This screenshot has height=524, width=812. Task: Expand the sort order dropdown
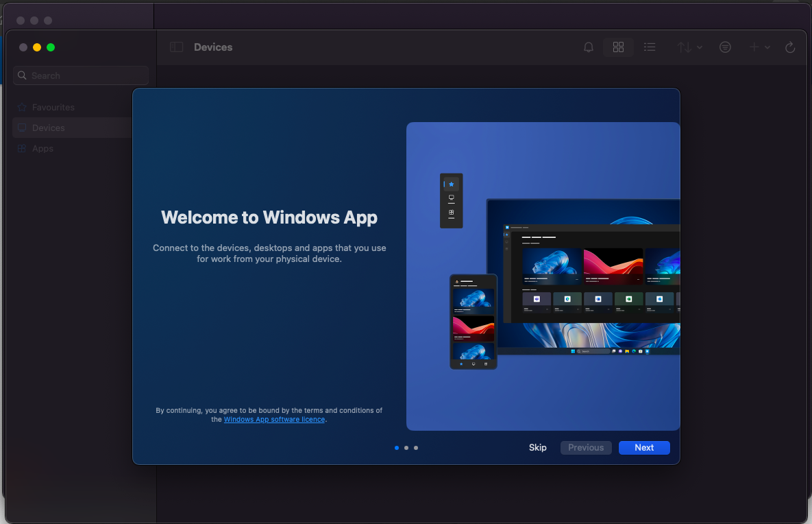[689, 47]
